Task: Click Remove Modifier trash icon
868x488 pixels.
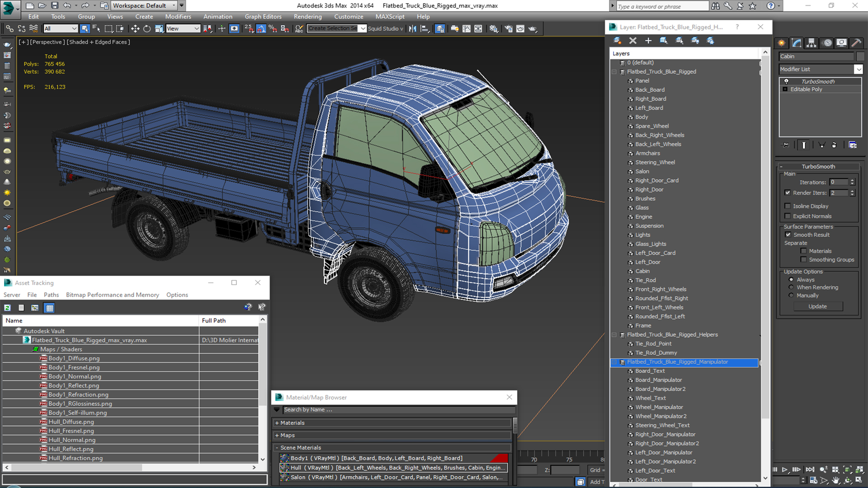Action: [x=834, y=145]
